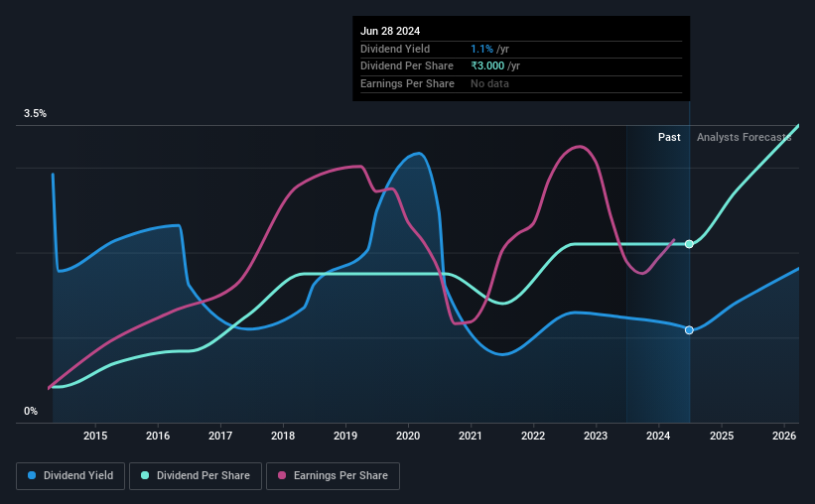815x504 pixels.
Task: Click the 3.5% y-axis label
Action: pyautogui.click(x=35, y=114)
